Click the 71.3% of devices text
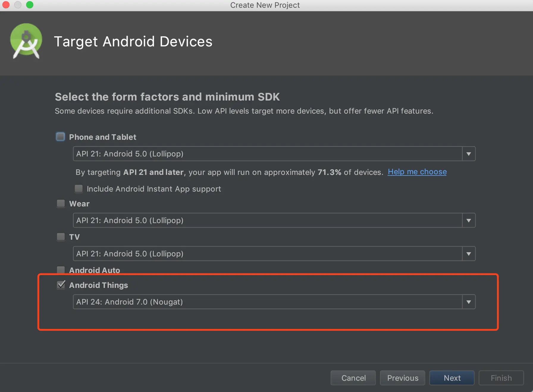Image resolution: width=533 pixels, height=392 pixels. [350, 172]
